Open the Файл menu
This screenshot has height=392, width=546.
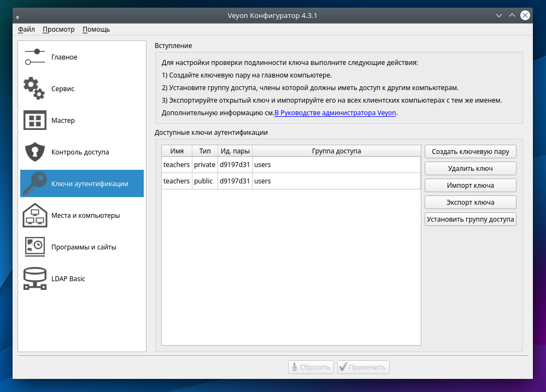26,29
